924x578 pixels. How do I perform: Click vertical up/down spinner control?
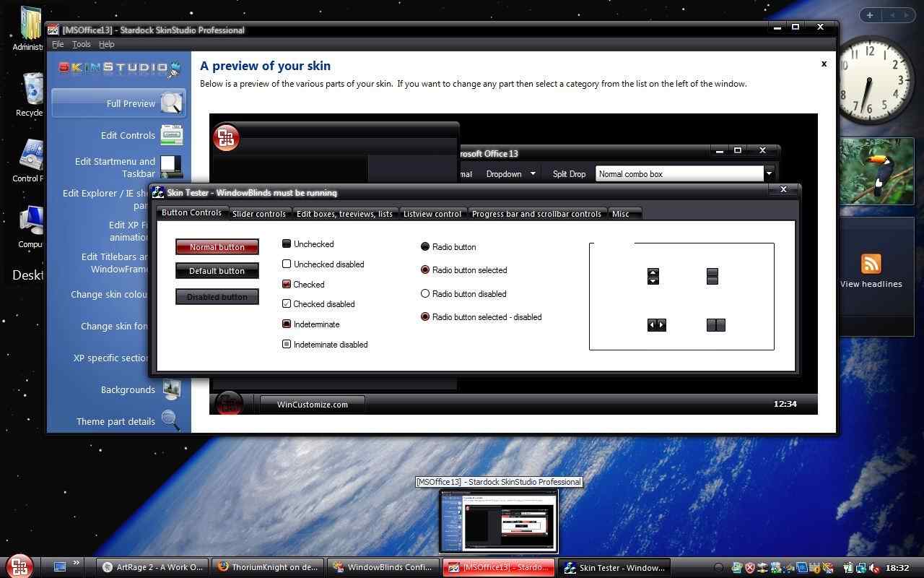point(653,276)
